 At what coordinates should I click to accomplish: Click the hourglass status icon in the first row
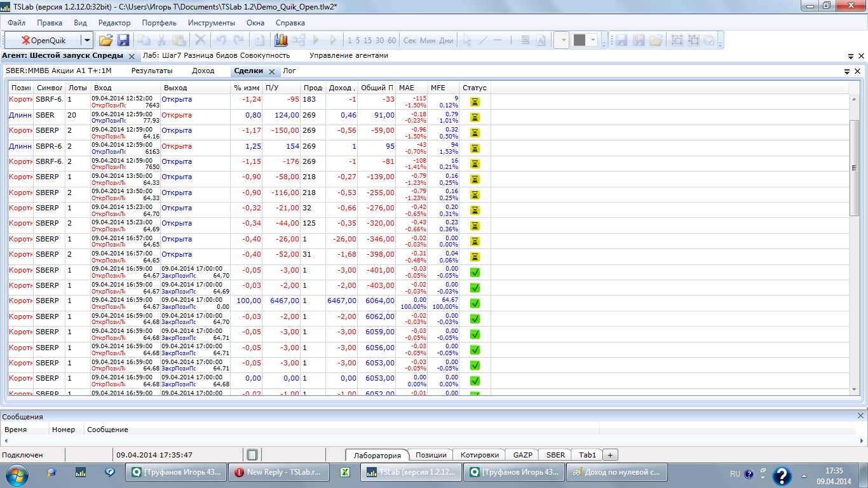pos(475,102)
